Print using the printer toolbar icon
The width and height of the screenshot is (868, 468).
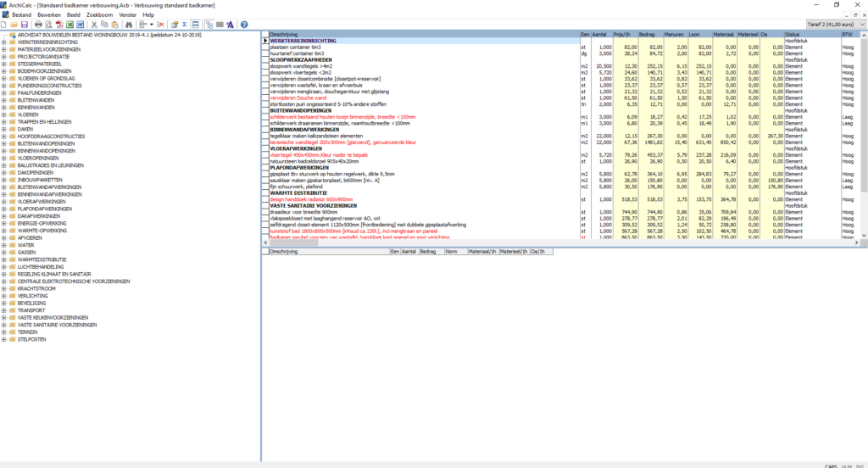(38, 25)
